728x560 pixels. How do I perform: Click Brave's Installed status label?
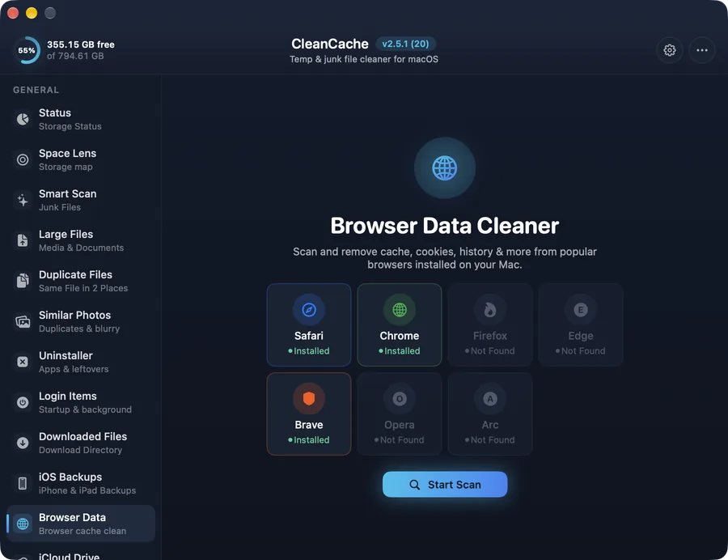click(309, 439)
